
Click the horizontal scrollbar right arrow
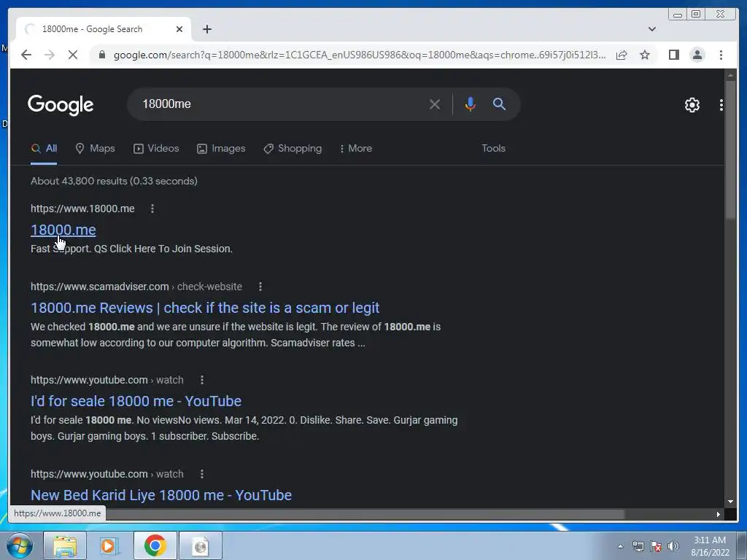pyautogui.click(x=718, y=514)
